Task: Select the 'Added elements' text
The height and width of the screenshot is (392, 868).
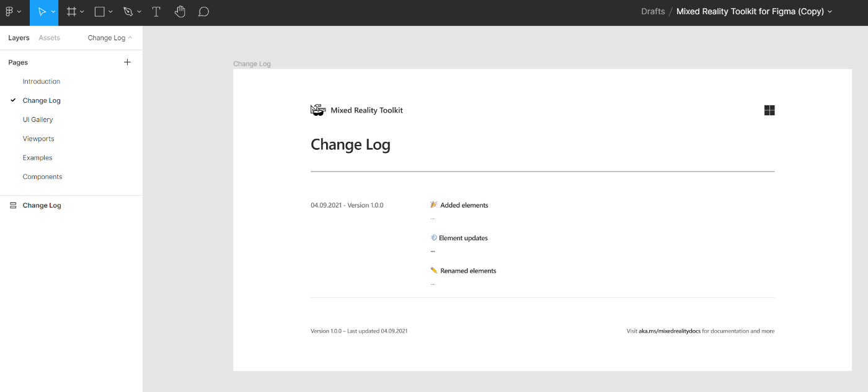Action: (464, 205)
